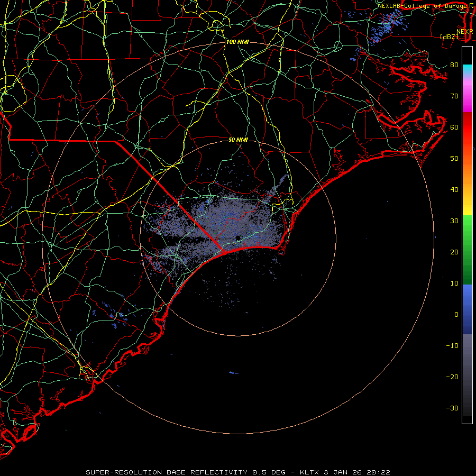
Task: Click the -30 value on the dBZ scale
Action: coord(452,408)
